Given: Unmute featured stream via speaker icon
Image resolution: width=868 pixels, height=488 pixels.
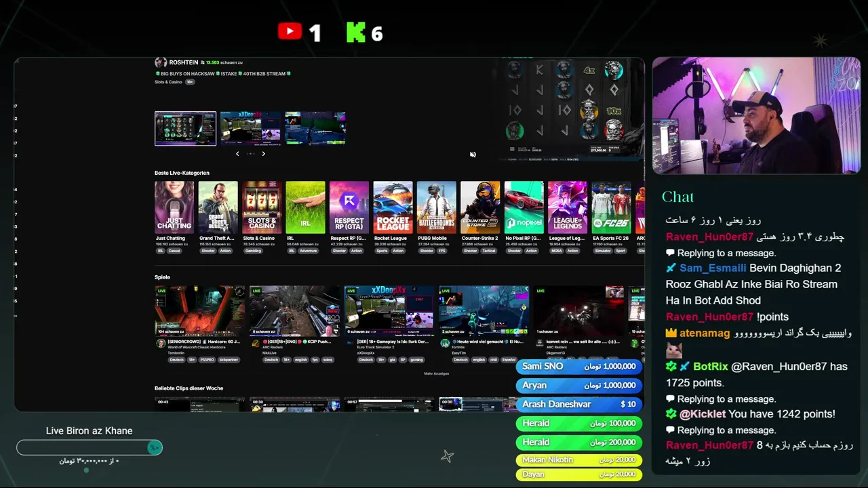Looking at the screenshot, I should point(473,155).
